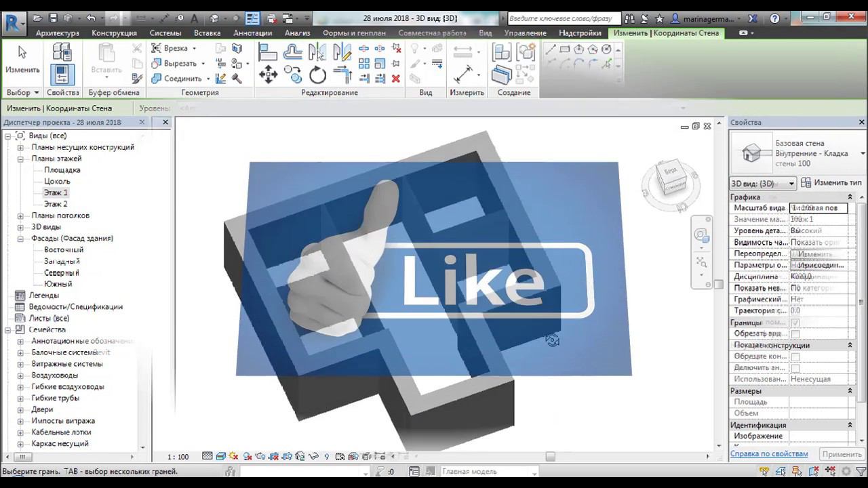Open the Врезка dropdown arrow

[x=194, y=49]
